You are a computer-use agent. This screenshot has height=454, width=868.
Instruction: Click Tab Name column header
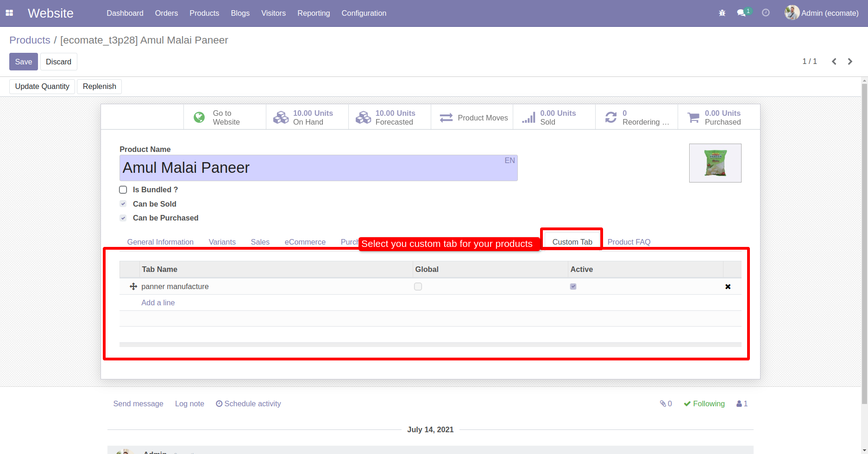[x=276, y=270]
